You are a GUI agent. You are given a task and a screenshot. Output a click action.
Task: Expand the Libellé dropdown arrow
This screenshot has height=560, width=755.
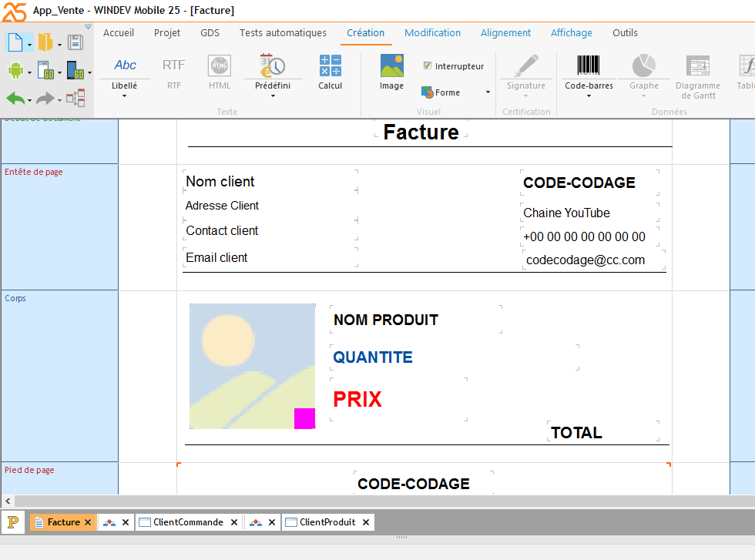(125, 96)
